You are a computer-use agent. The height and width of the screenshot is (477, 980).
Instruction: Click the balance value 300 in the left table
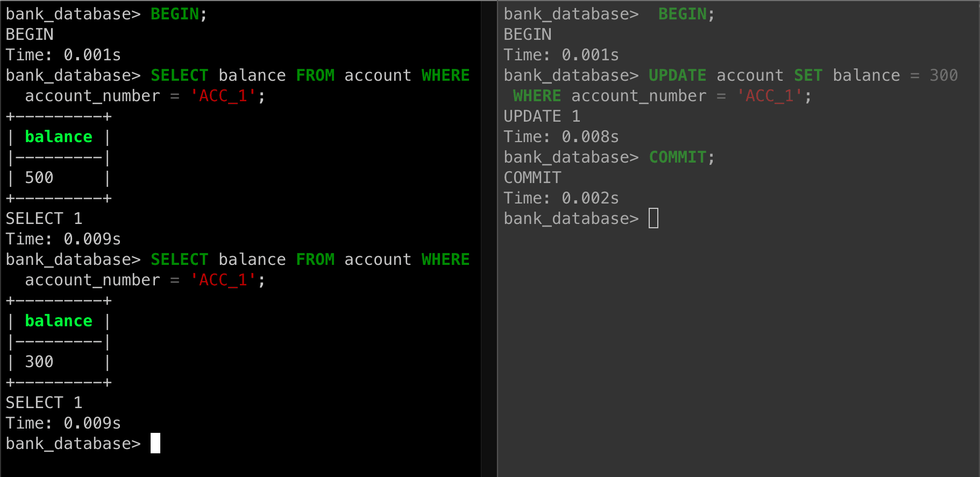[39, 362]
